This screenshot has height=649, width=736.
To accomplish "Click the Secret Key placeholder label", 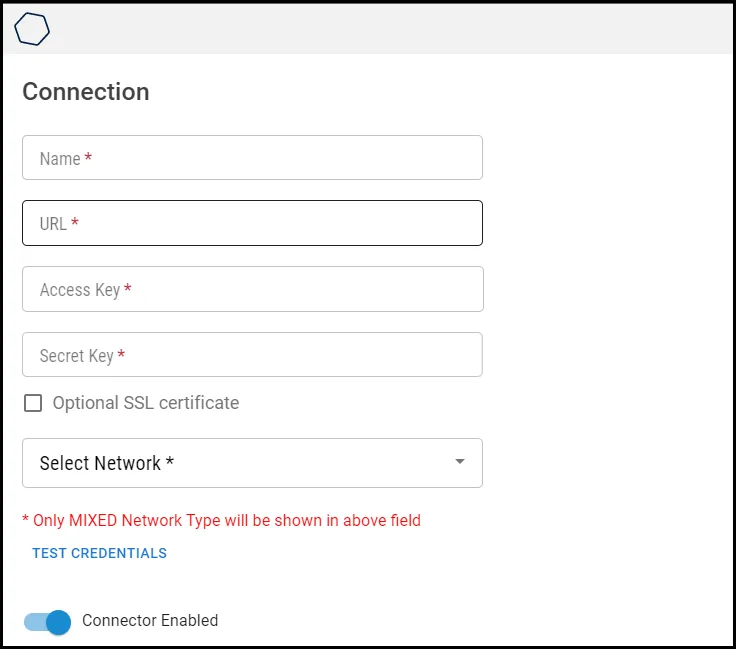I will (77, 356).
